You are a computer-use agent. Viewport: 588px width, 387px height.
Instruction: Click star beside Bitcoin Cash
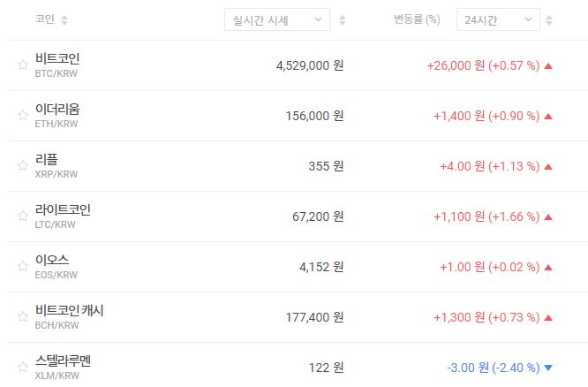click(x=23, y=316)
